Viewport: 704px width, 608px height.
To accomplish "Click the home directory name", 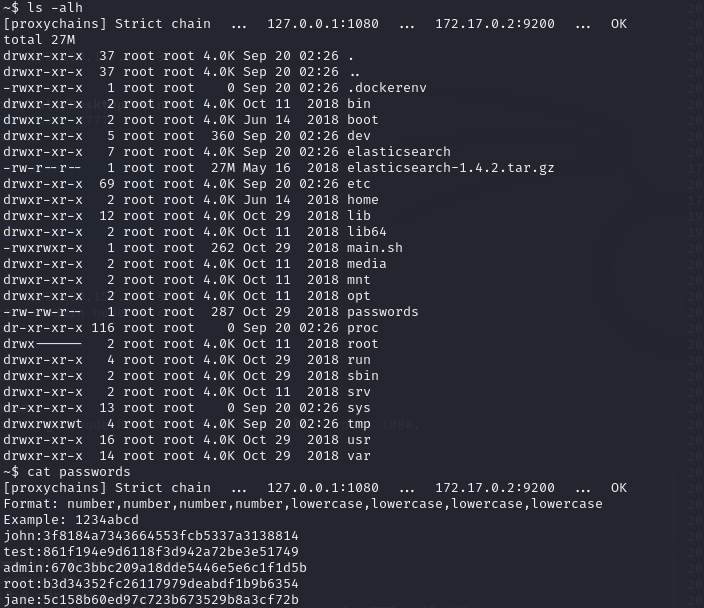I will tap(362, 200).
